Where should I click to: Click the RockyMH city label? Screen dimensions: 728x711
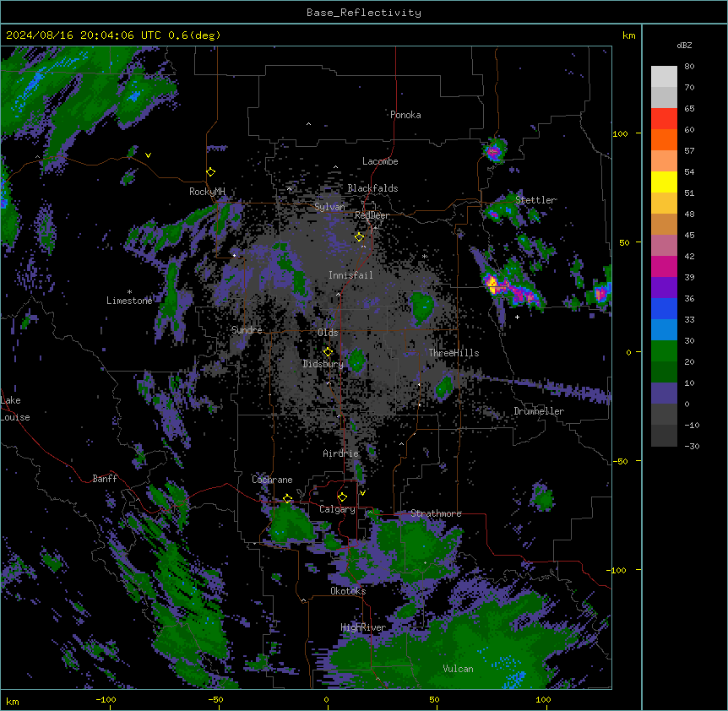(x=207, y=191)
